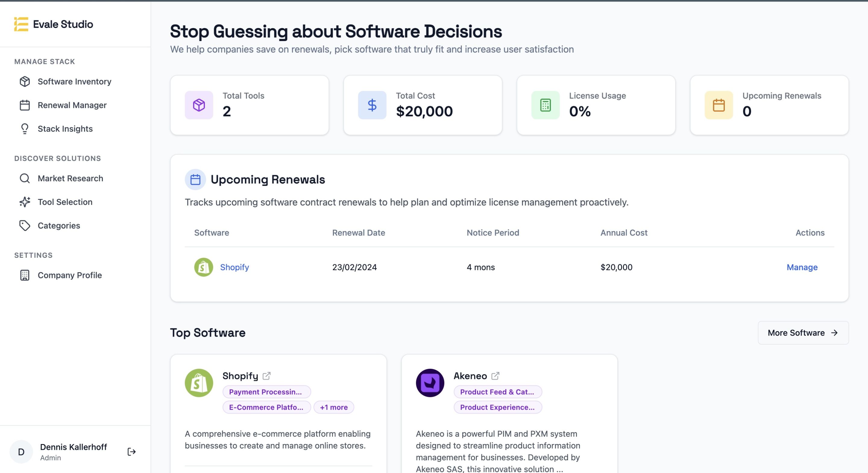This screenshot has height=473, width=868.
Task: Go to Market Research page
Action: (x=70, y=178)
